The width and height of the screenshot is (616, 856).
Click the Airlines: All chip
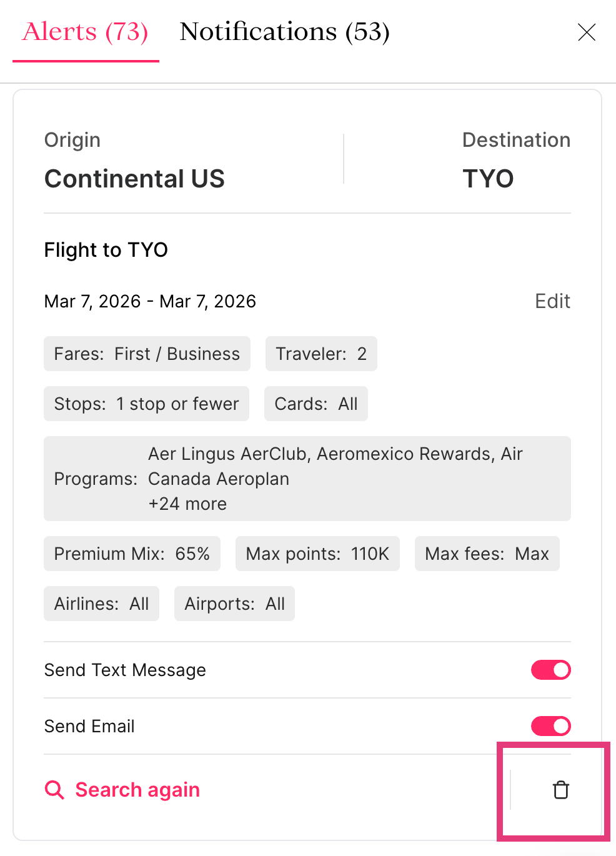101,604
